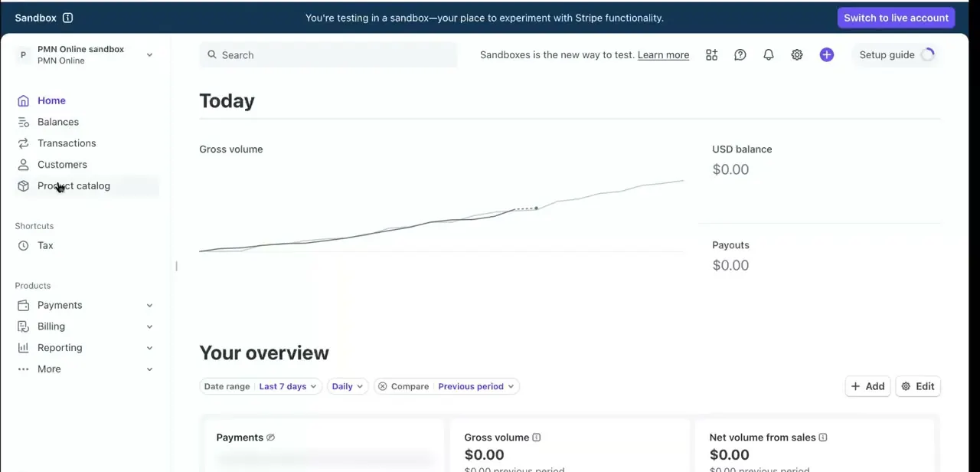Click the Gross volume chart heading

[230, 149]
